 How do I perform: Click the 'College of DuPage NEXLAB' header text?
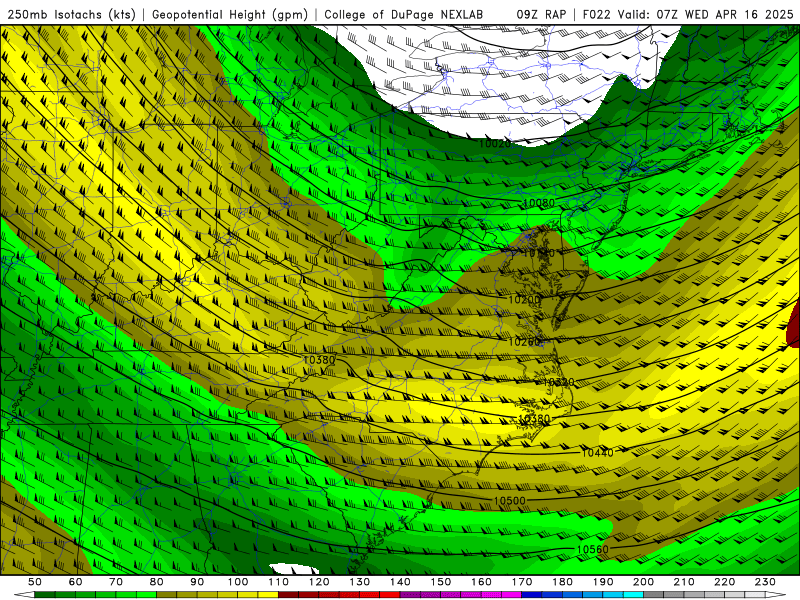[404, 15]
